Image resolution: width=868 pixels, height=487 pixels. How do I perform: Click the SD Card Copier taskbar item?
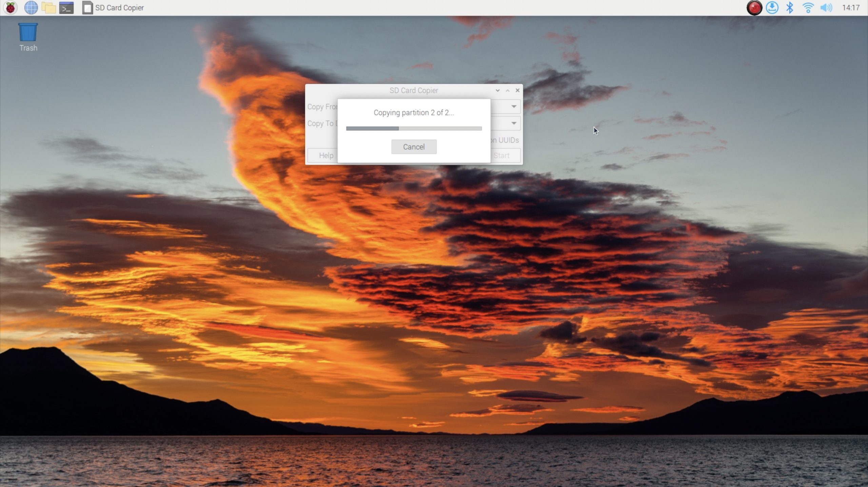tap(114, 7)
